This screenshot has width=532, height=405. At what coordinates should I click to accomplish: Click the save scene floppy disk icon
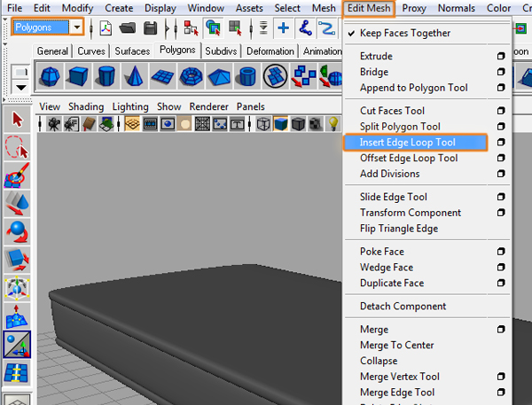[x=152, y=27]
